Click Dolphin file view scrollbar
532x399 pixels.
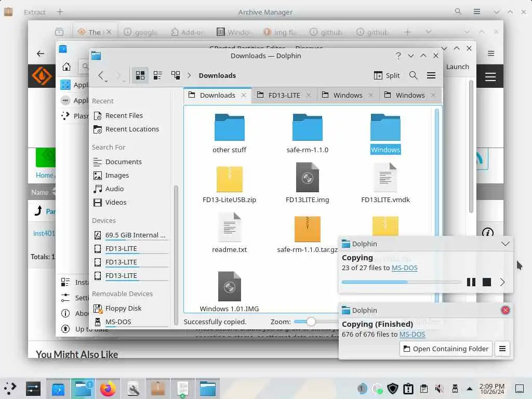point(436,171)
